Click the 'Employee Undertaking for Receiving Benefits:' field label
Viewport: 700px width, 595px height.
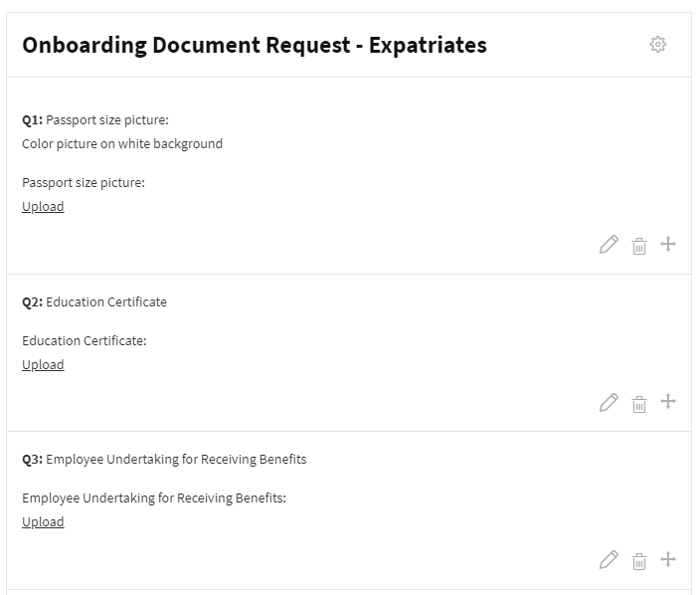click(154, 498)
